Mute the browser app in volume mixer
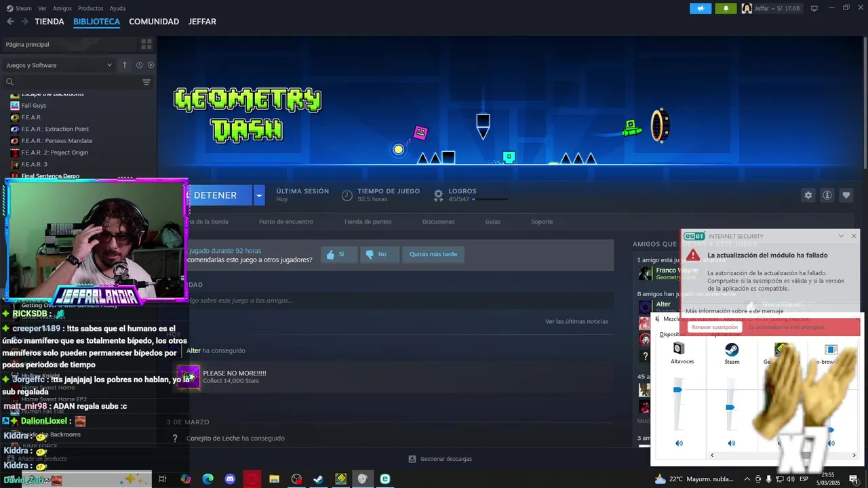The height and width of the screenshot is (488, 868). pyautogui.click(x=831, y=443)
